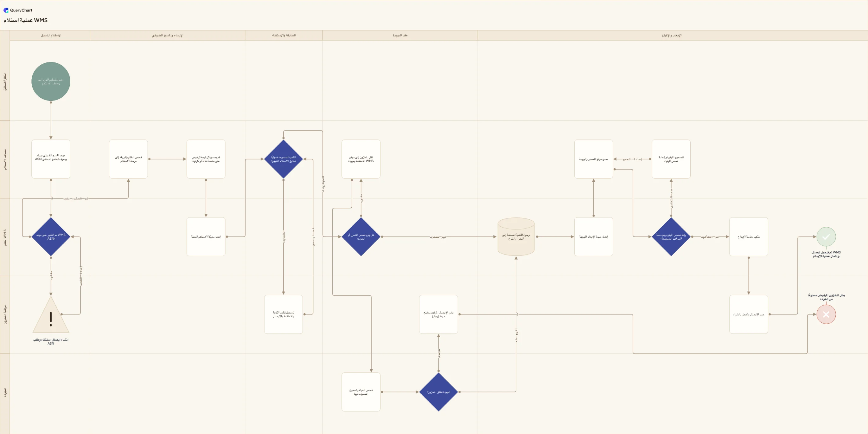Image resolution: width=868 pixels, height=434 pixels.
Task: Select the 'إنشاء مهمة الإبعاد الموجهة' task box
Action: pyautogui.click(x=593, y=237)
